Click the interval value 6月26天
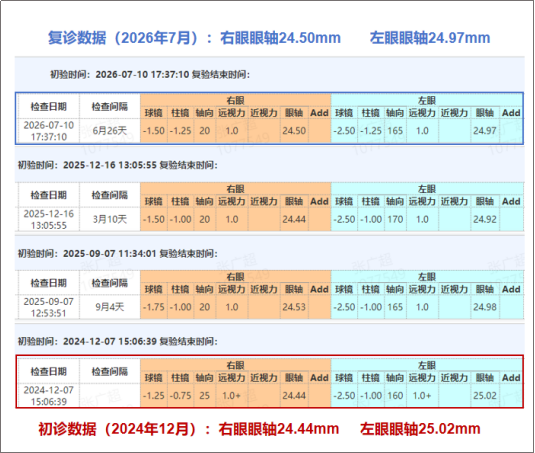The image size is (535, 453). (x=110, y=131)
